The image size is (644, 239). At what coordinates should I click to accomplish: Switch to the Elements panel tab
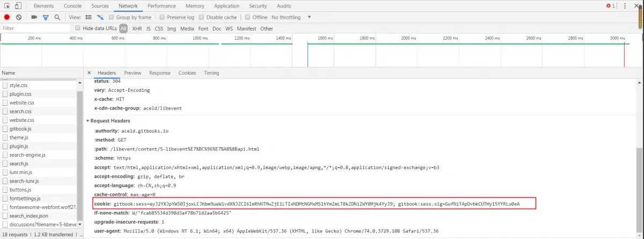[x=43, y=6]
